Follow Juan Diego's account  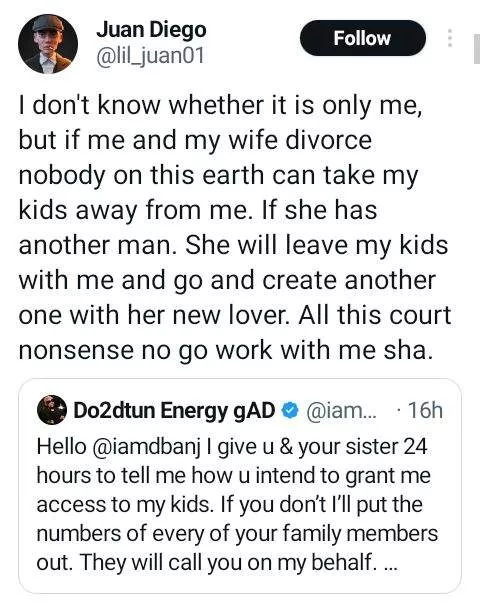coord(363,38)
